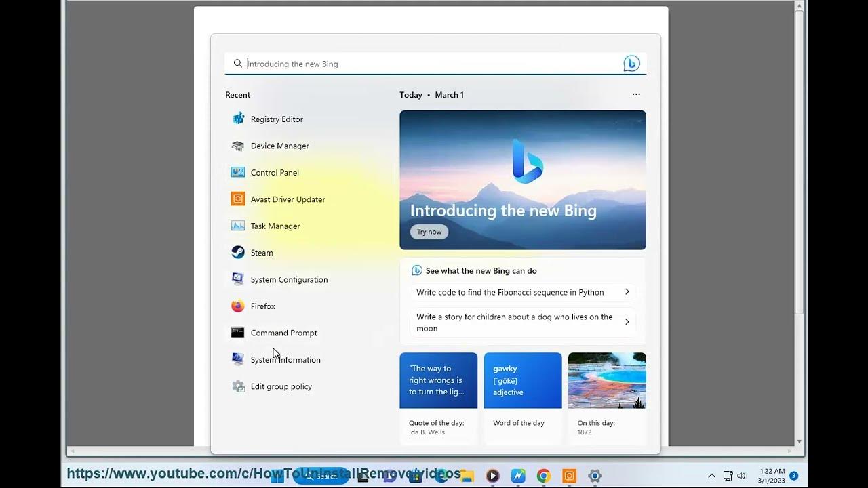Open Steam from the recent list
The height and width of the screenshot is (488, 868).
(252, 253)
